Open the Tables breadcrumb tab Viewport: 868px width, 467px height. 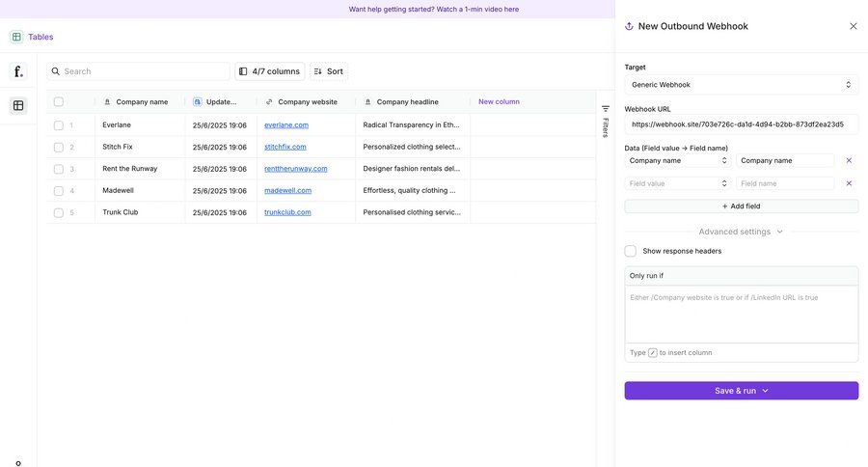pos(41,37)
